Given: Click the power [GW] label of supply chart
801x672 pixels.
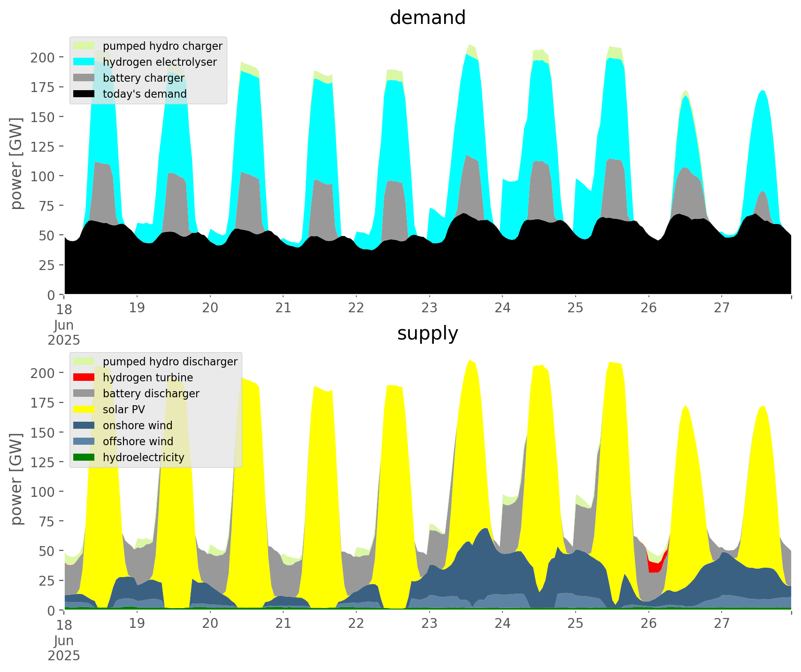Looking at the screenshot, I should pos(16,479).
